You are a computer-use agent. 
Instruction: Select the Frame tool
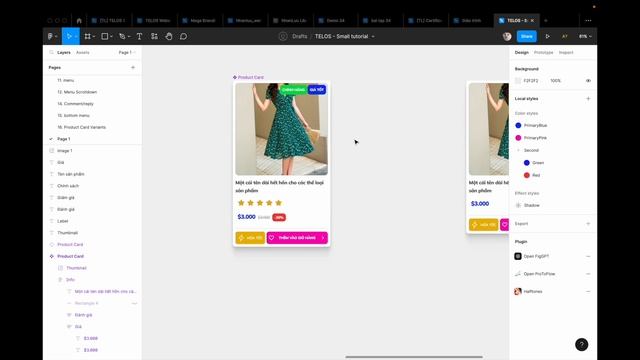point(87,36)
